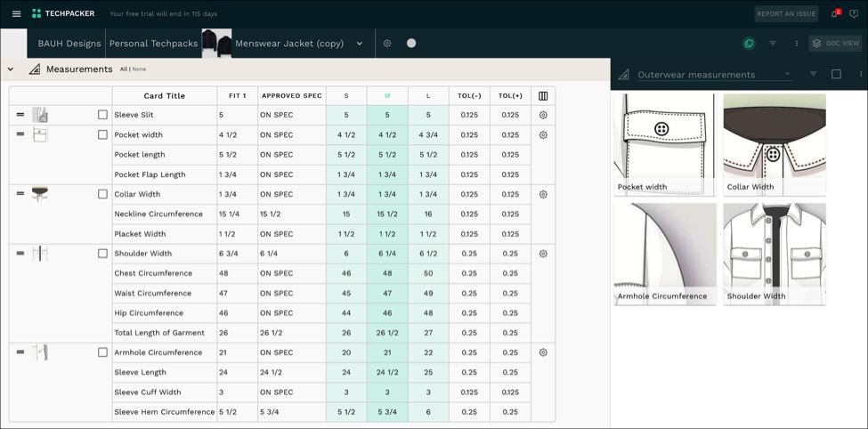Grab drag handle of Shoulder Width card
Screen dimensions: 868x429
[x=20, y=254]
